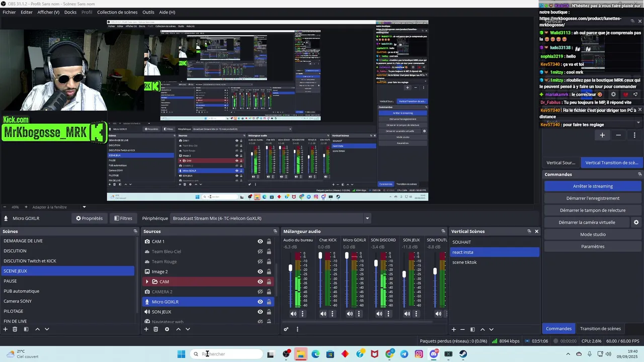Remove selected scene with trash icon in Scènes
The width and height of the screenshot is (644, 362).
point(15,329)
